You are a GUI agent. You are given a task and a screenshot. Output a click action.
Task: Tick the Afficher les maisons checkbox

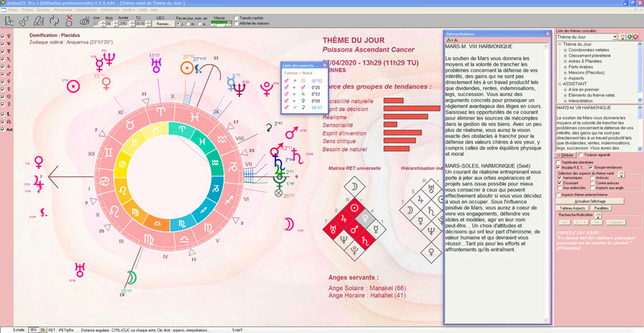click(x=235, y=24)
